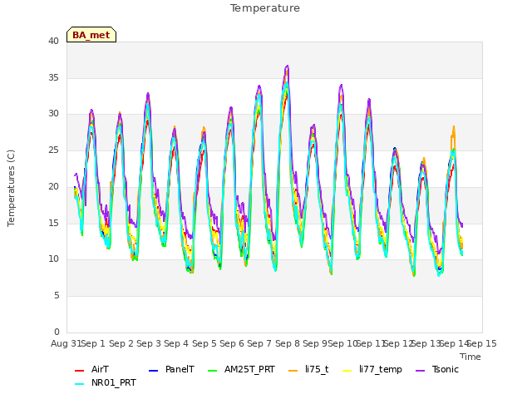Click the Aug 31 x-axis tick label
The image size is (532, 399).
tap(66, 343)
